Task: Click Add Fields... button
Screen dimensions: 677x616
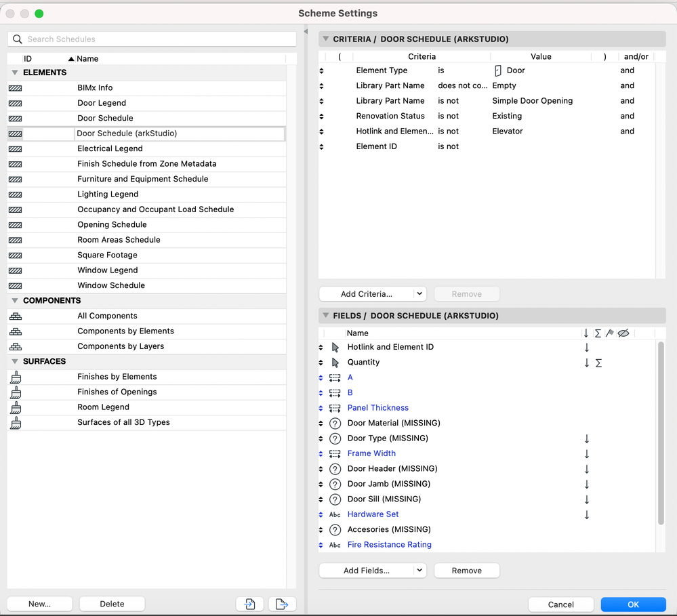Action: tap(367, 571)
